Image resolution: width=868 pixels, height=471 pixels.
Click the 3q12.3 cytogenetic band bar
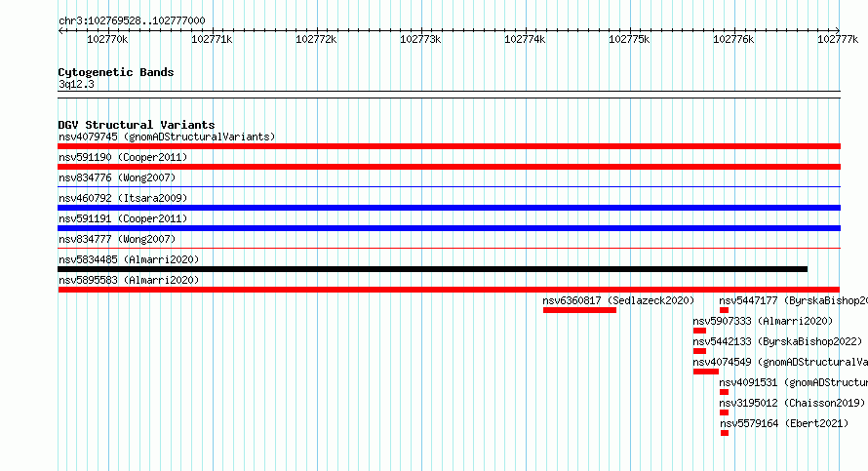click(449, 95)
